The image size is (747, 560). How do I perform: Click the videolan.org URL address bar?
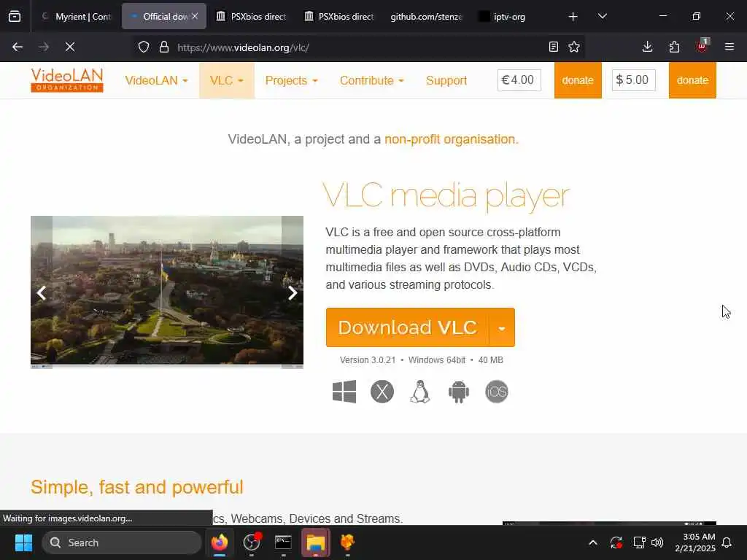click(x=358, y=47)
